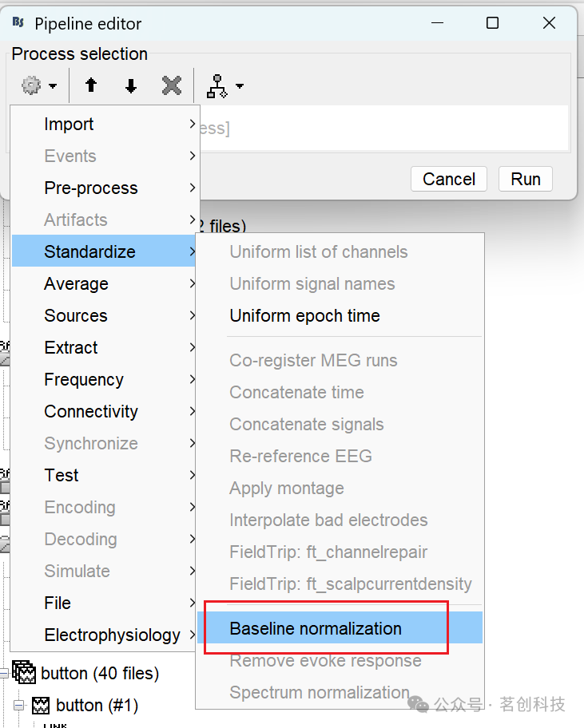Select the Standardize menu entry
This screenshot has width=584, height=728.
pyautogui.click(x=105, y=251)
